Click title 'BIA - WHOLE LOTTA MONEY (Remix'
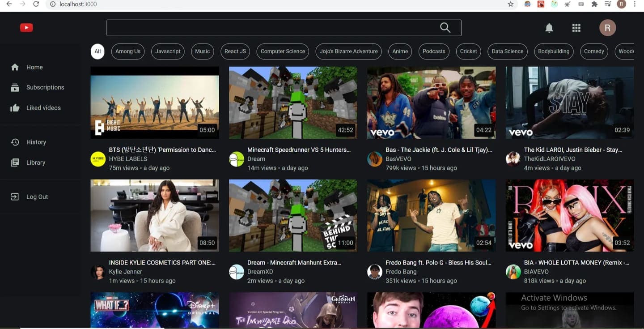This screenshot has width=644, height=329. (x=576, y=263)
